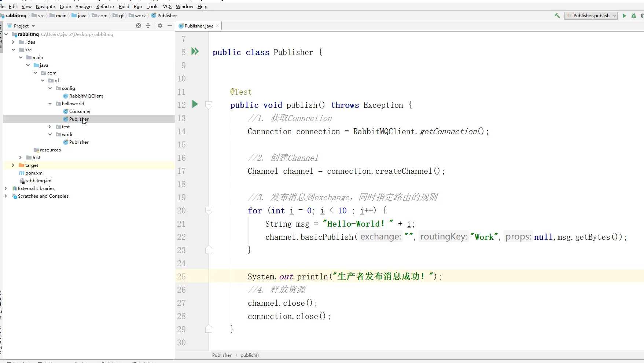Open the Project view selector dropdown
This screenshot has width=644, height=363.
(24, 26)
